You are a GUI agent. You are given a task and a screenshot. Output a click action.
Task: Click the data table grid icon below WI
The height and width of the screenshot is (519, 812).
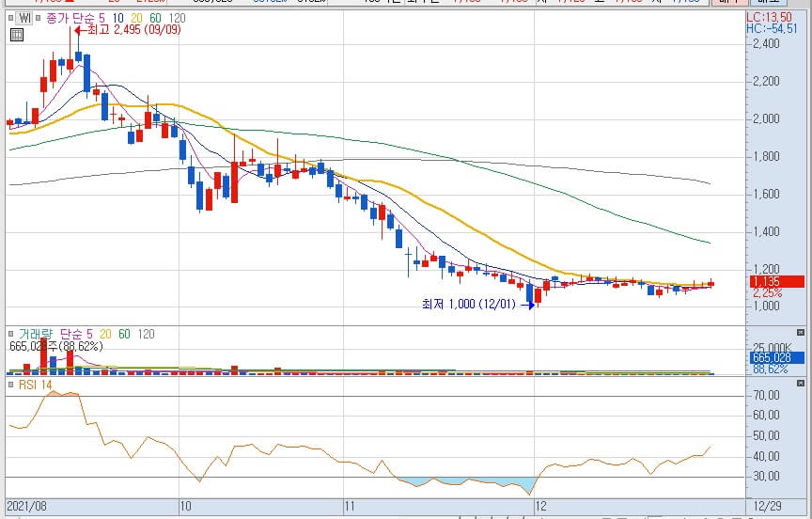click(17, 35)
